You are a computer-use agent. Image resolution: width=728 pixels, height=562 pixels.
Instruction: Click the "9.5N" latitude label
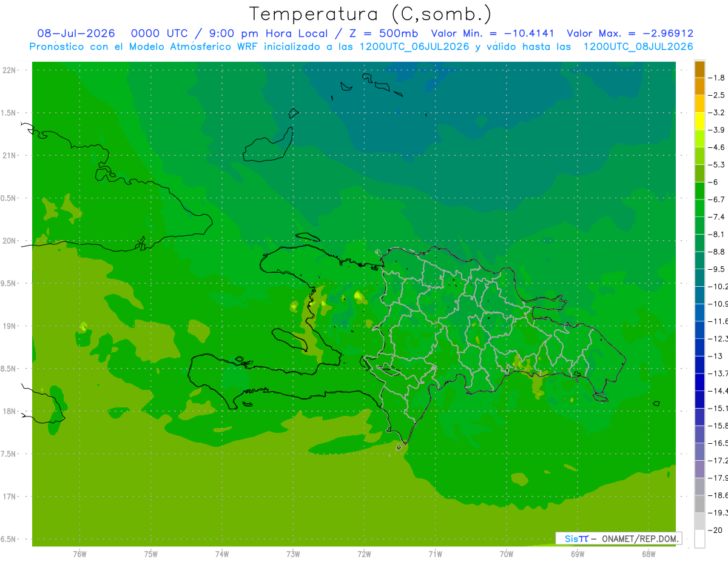(x=9, y=283)
